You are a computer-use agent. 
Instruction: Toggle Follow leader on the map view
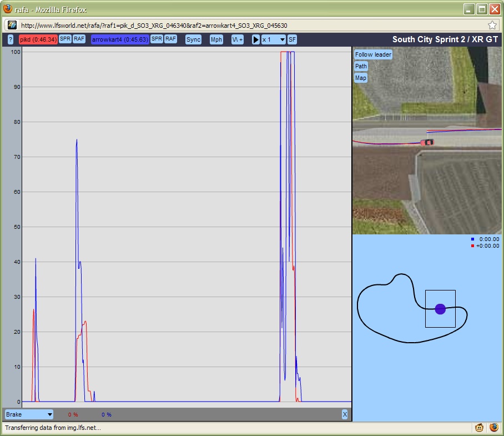(373, 54)
